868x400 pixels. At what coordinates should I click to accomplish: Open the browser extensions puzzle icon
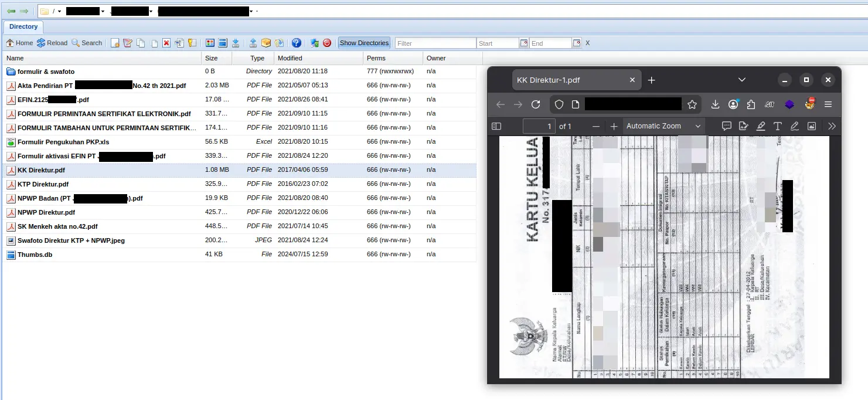tap(751, 104)
